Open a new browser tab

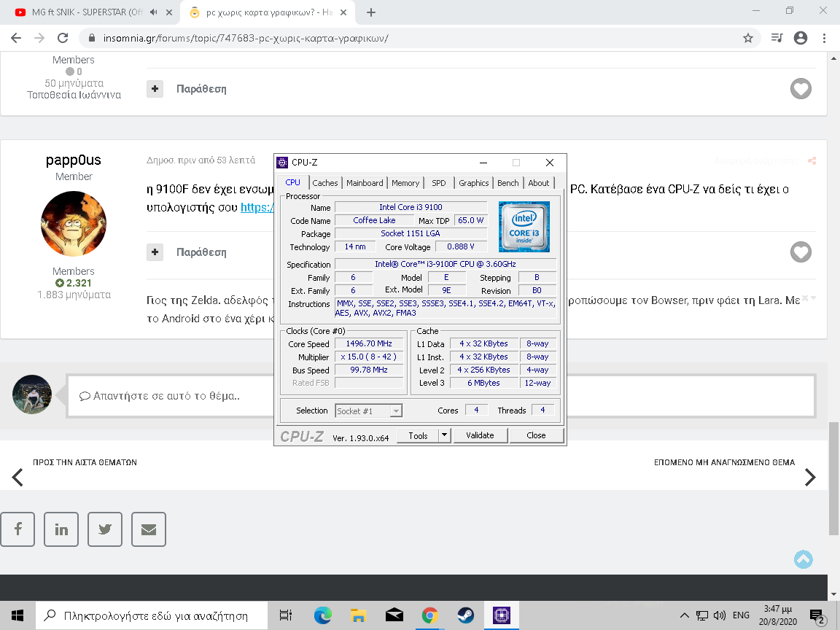pyautogui.click(x=370, y=12)
